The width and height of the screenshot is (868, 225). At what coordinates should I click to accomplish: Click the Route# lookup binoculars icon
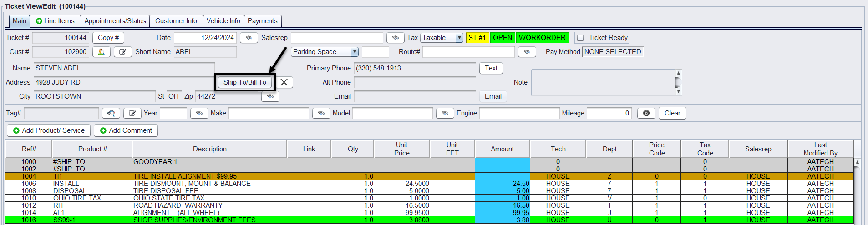527,52
